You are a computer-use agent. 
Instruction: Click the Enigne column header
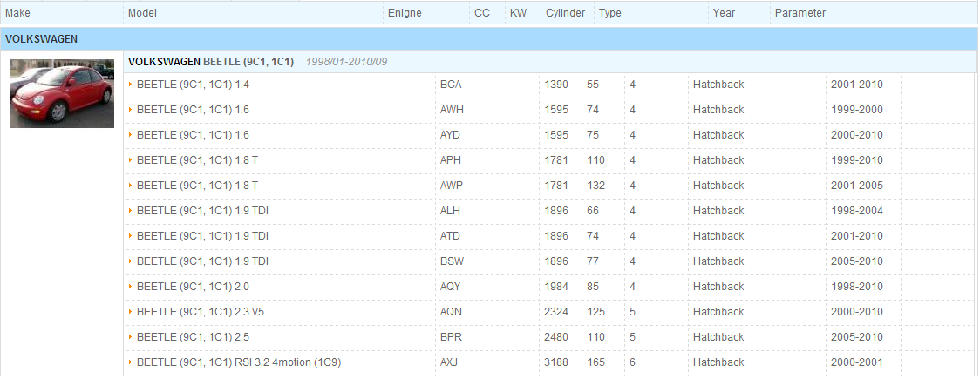[x=405, y=12]
